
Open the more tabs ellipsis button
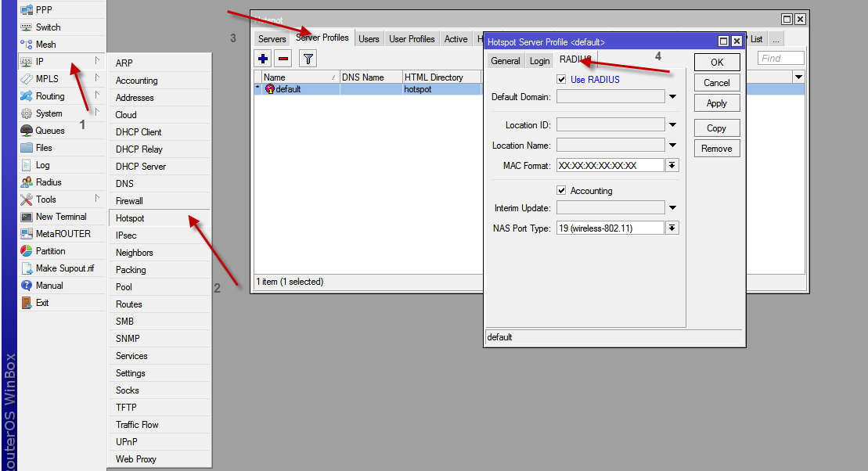[x=776, y=39]
